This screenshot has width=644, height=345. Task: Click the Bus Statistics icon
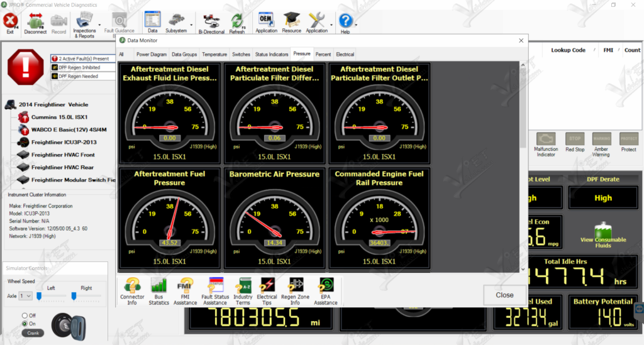point(159,291)
